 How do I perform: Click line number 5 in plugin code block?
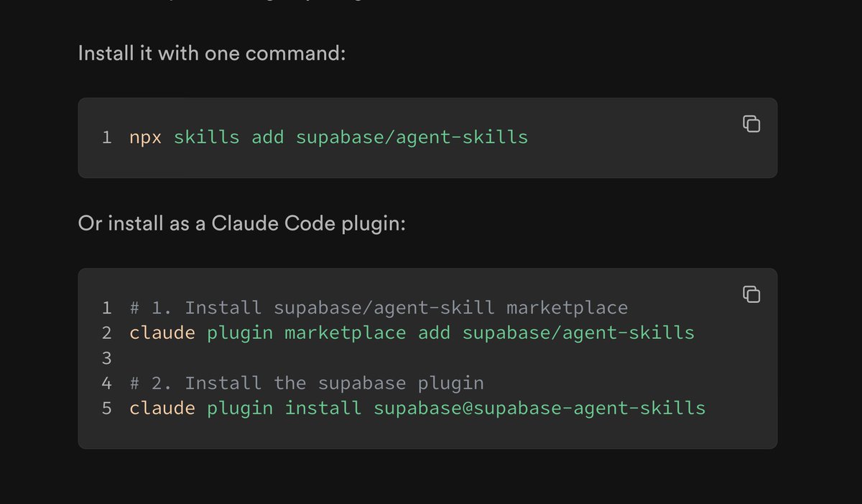pyautogui.click(x=106, y=409)
